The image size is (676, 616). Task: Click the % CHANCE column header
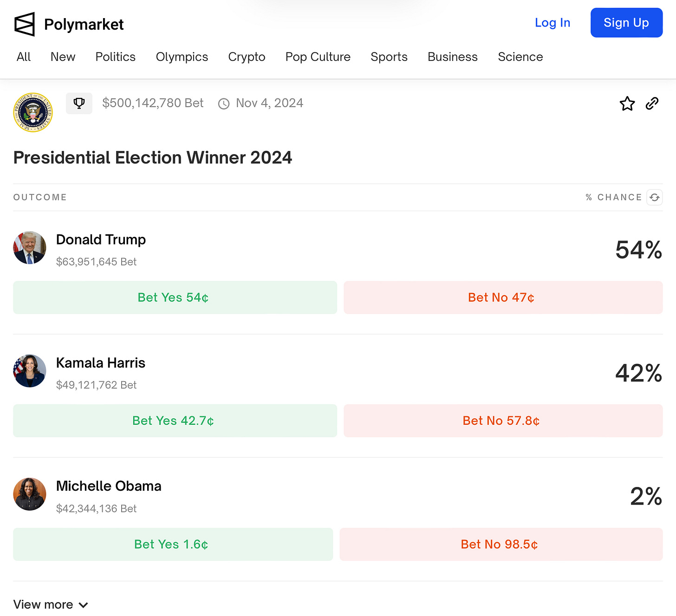tap(613, 197)
